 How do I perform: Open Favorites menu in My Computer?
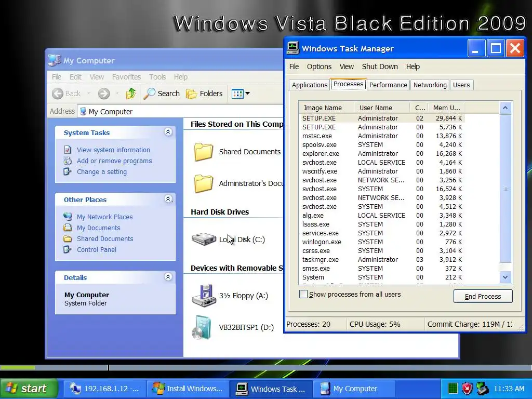coord(126,77)
